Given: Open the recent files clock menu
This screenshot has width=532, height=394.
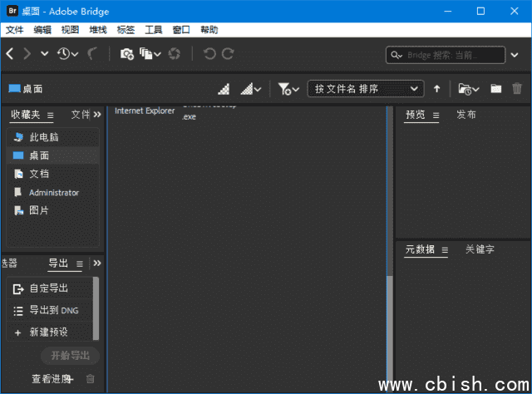Looking at the screenshot, I should [67, 54].
